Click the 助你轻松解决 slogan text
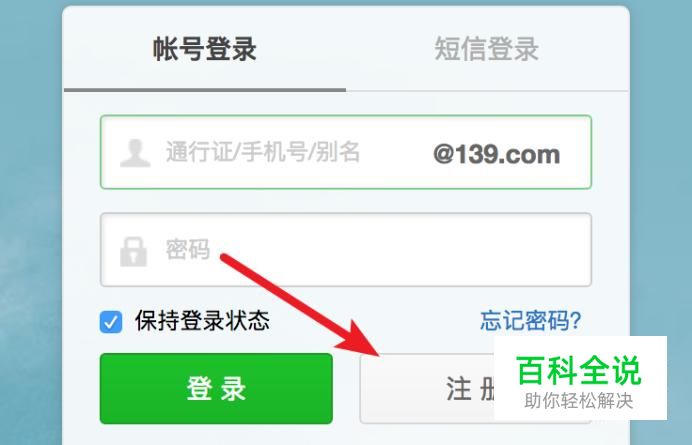Image resolution: width=692 pixels, height=445 pixels. coord(579,401)
